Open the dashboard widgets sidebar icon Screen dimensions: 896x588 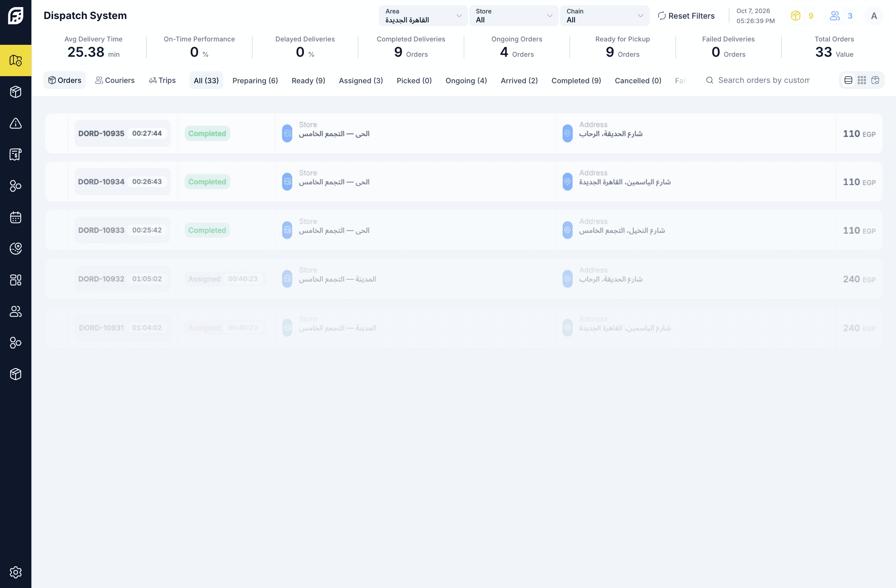click(15, 280)
